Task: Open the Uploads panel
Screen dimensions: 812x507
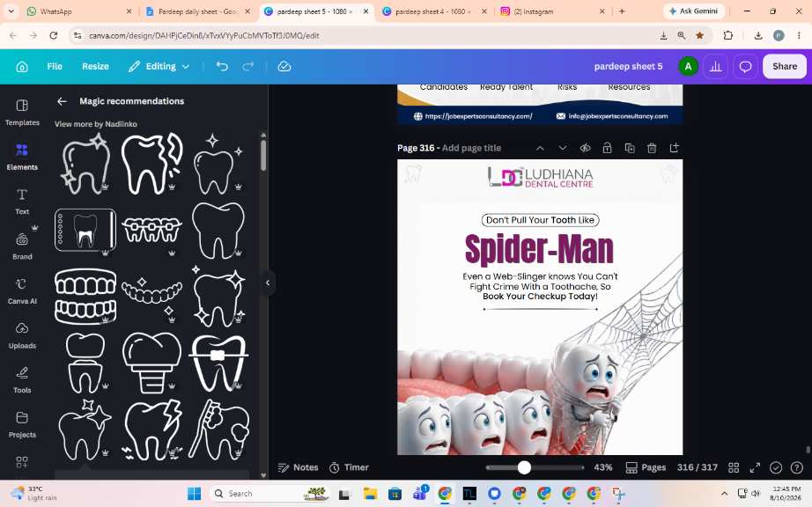Action: point(22,335)
